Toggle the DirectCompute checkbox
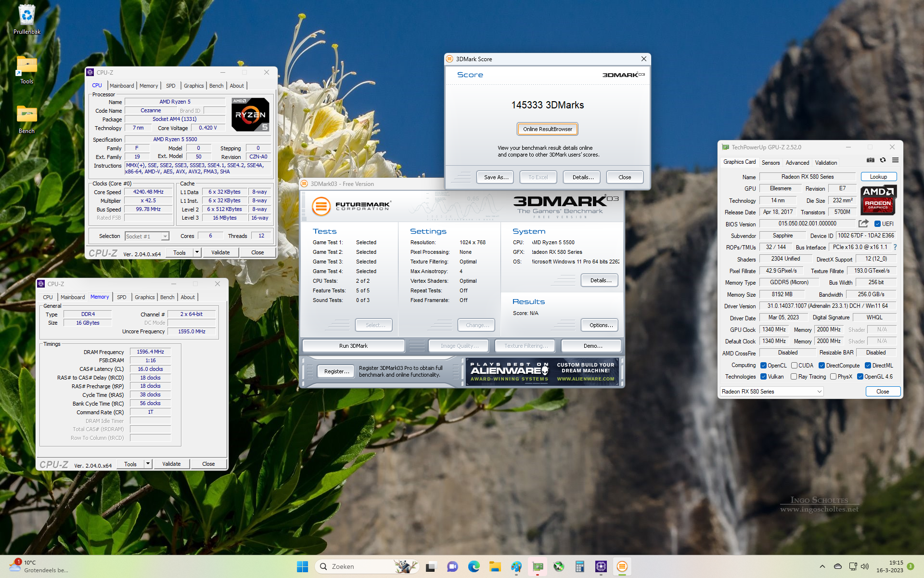Screen dimensions: 924x578 (821, 366)
